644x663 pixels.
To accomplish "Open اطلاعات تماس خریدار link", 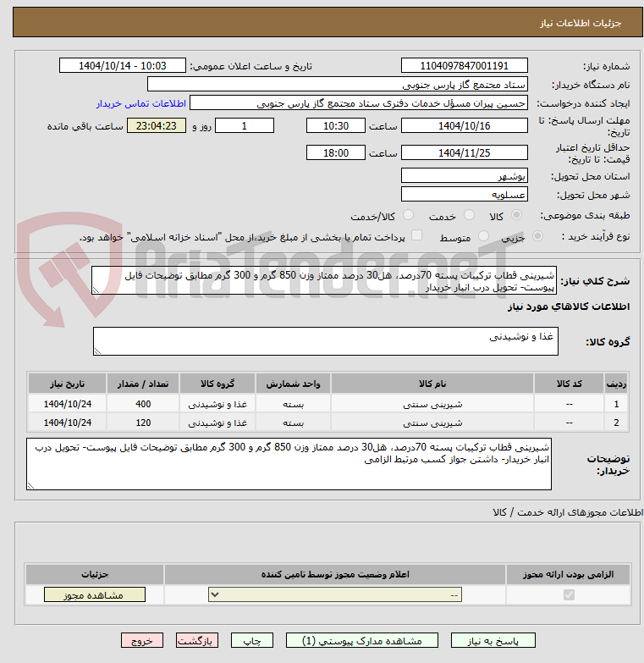I will click(x=141, y=103).
